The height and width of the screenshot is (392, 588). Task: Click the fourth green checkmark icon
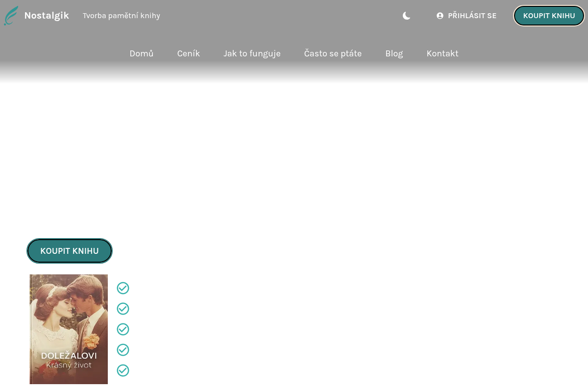pos(123,350)
